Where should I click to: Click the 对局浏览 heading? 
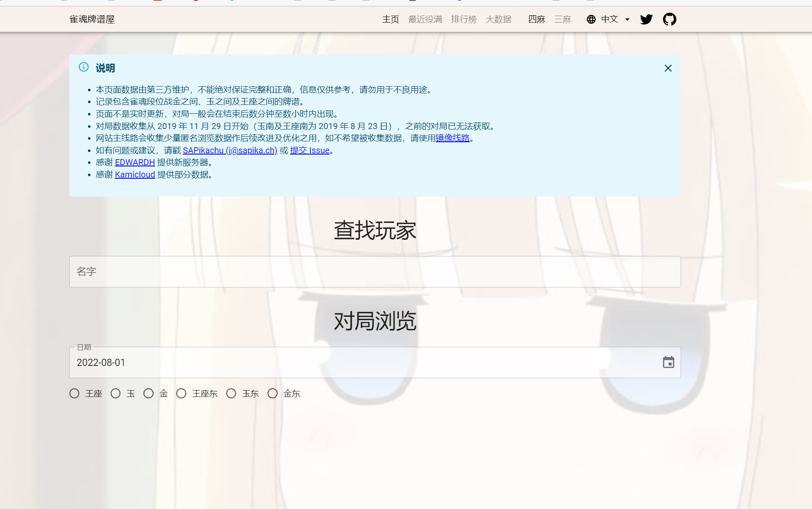click(x=375, y=321)
